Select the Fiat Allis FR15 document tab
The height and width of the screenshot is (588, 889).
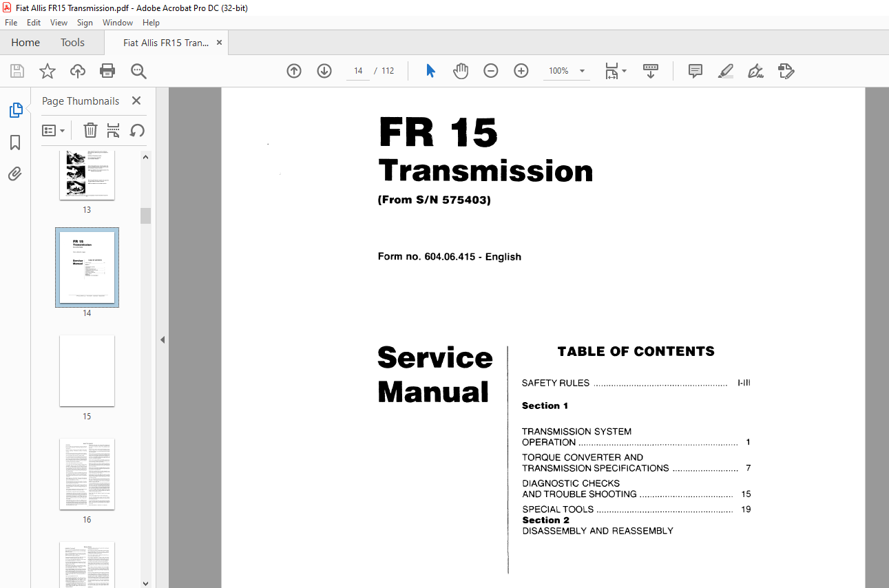pyautogui.click(x=166, y=43)
